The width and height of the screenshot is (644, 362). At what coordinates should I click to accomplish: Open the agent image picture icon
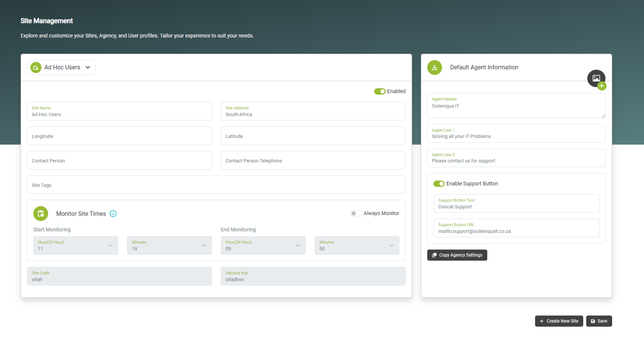(x=596, y=78)
